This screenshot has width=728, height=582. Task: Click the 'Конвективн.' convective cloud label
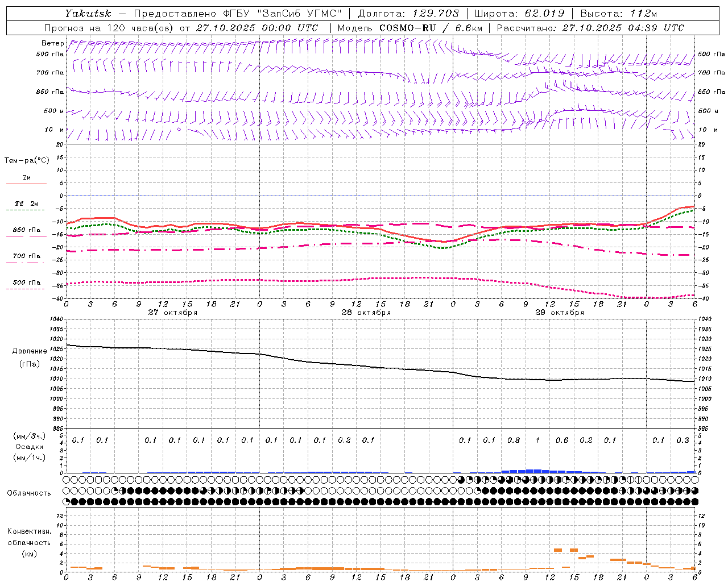[x=29, y=531]
